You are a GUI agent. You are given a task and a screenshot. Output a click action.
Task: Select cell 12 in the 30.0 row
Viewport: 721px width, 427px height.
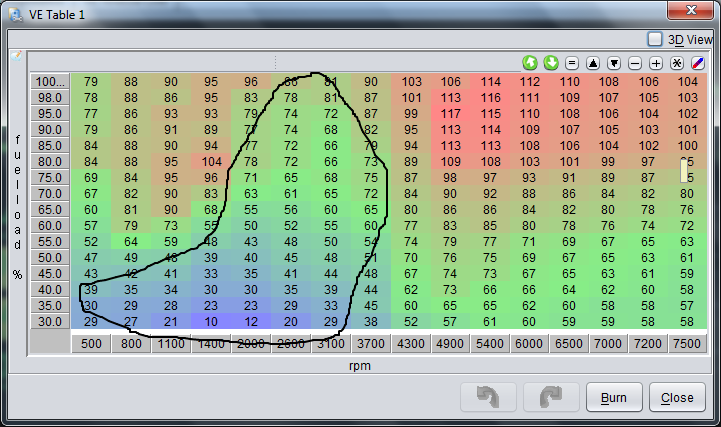click(251, 322)
